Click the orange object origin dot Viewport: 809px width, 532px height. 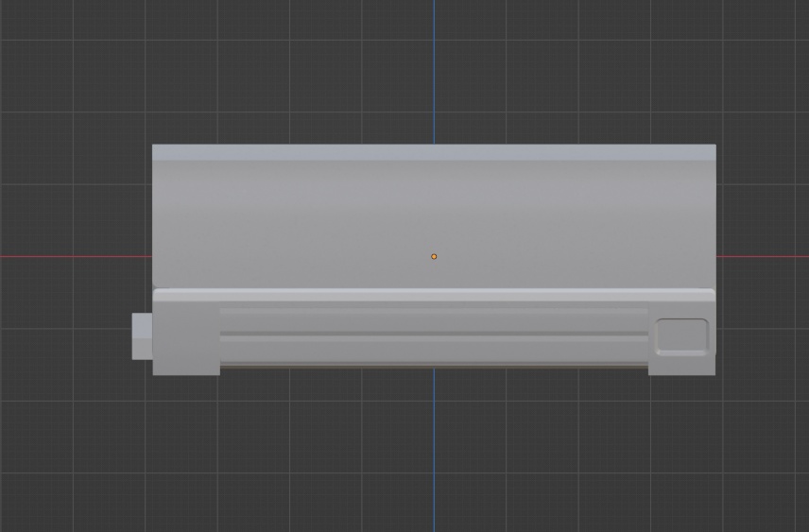434,256
